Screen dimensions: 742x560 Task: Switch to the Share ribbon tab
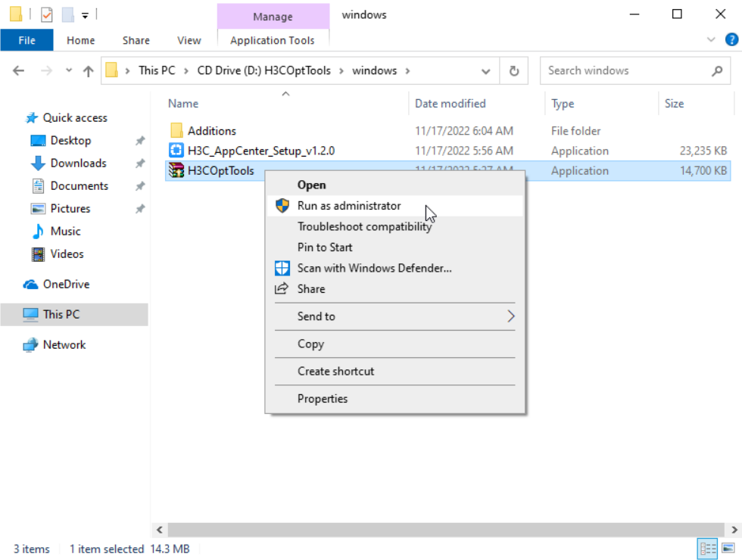[136, 40]
